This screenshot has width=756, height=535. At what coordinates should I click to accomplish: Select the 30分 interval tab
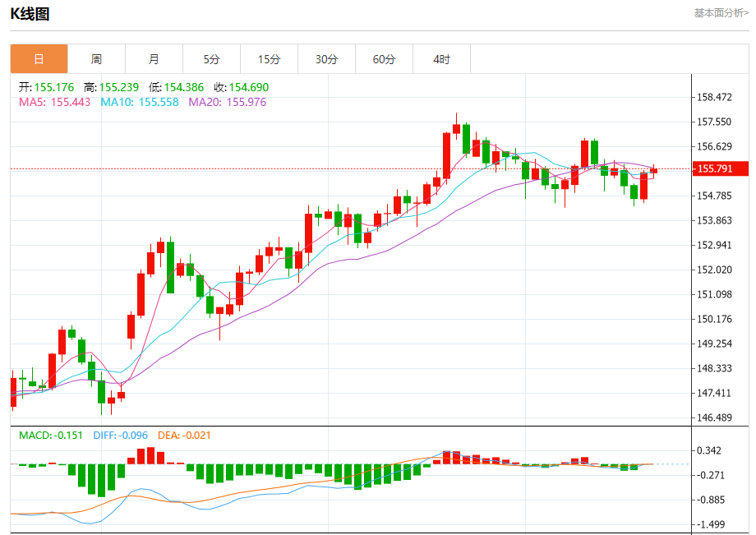tap(326, 59)
